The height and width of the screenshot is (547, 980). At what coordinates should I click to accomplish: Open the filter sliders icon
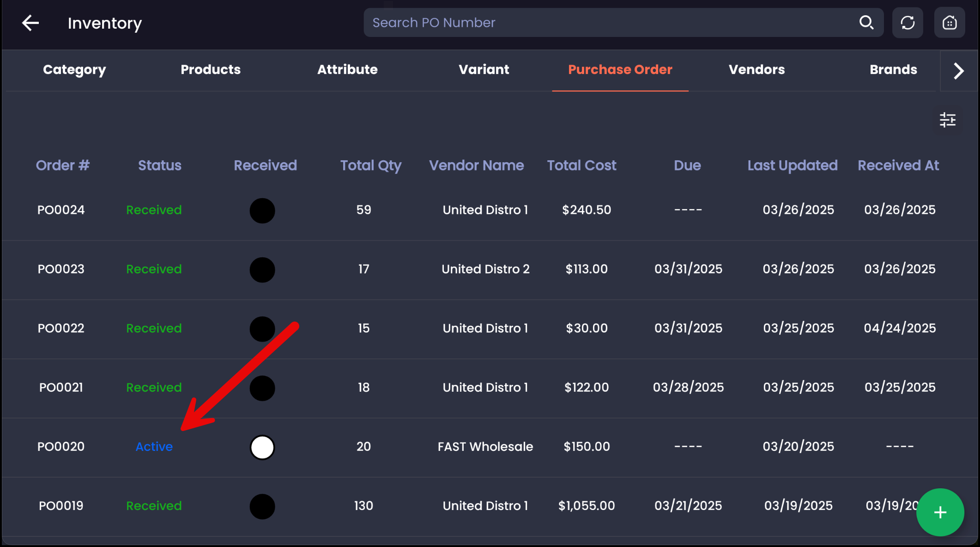(x=947, y=120)
